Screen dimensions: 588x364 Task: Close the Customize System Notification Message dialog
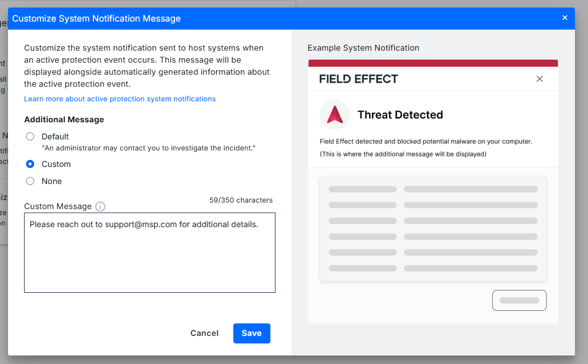point(565,18)
